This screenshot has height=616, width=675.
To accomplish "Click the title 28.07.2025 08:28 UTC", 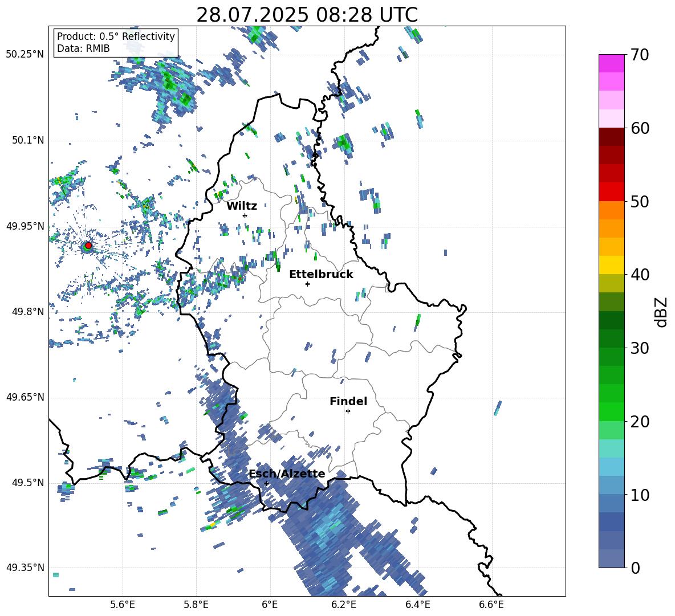I will click(x=307, y=15).
